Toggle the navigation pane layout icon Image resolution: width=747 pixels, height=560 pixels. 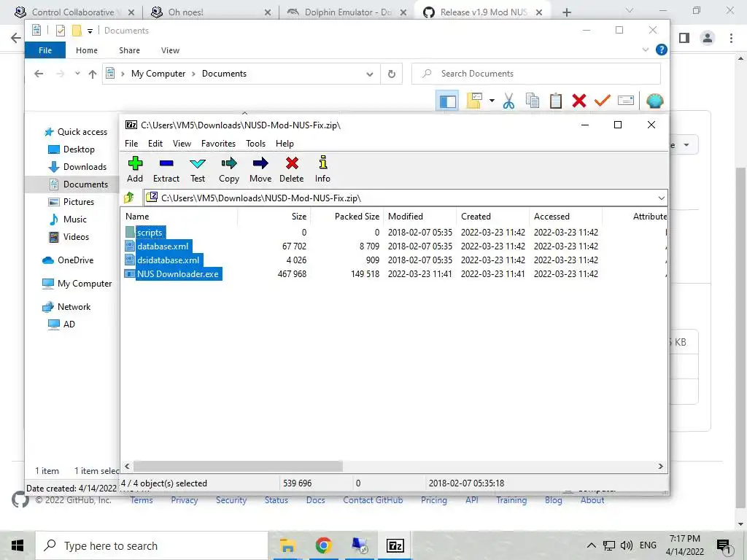point(447,101)
